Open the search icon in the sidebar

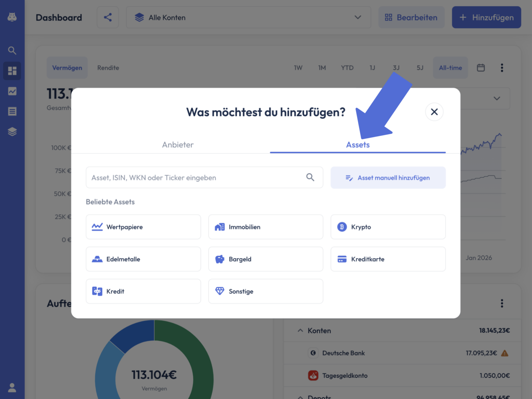[12, 50]
